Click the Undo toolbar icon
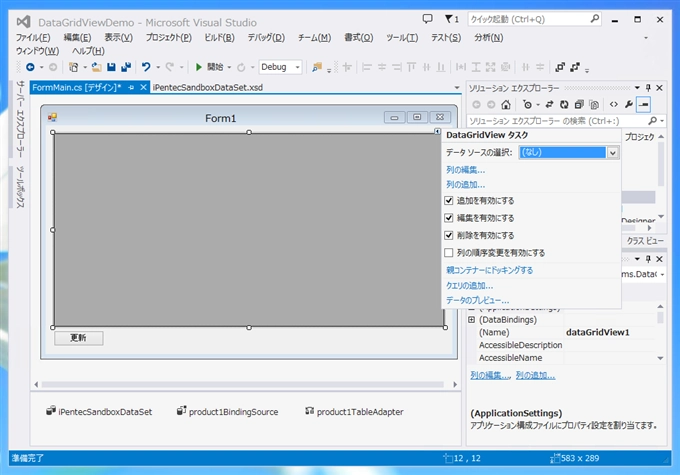Screen dimensions: 680x475 click(x=146, y=67)
